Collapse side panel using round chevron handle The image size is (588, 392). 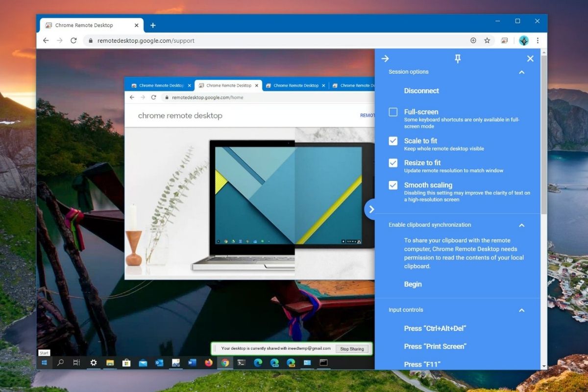(x=371, y=209)
